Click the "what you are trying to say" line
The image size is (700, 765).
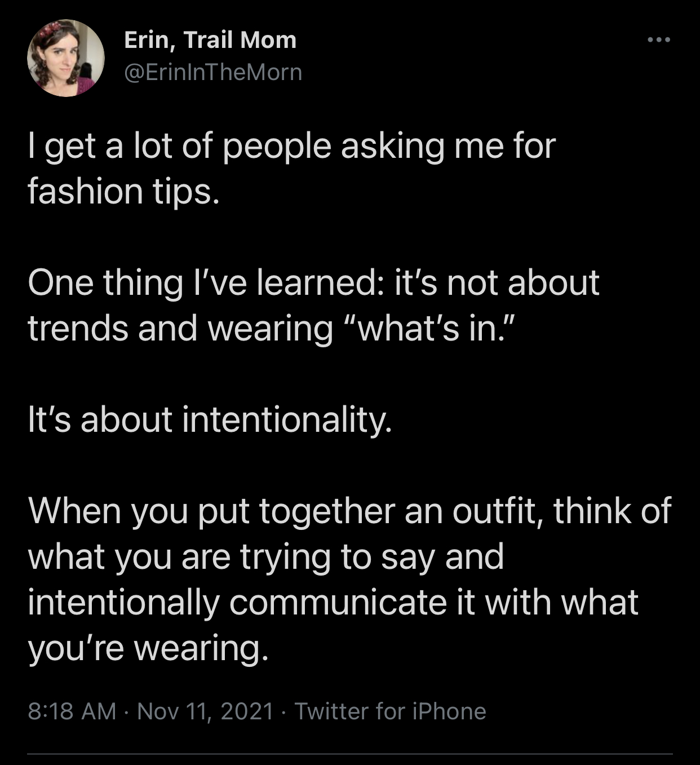tap(265, 557)
